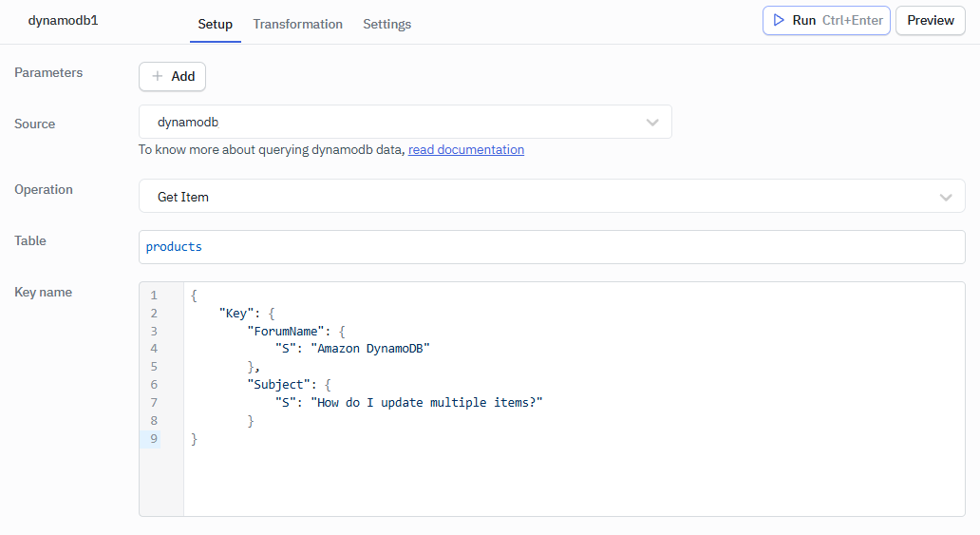980x535 pixels.
Task: Click the "Subject" key in the JSON
Action: click(278, 385)
